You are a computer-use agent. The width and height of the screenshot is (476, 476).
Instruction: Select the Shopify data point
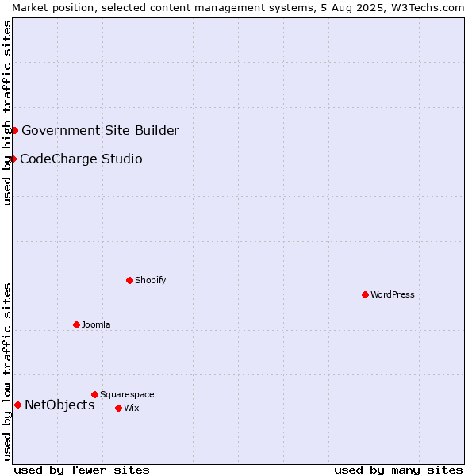129,281
